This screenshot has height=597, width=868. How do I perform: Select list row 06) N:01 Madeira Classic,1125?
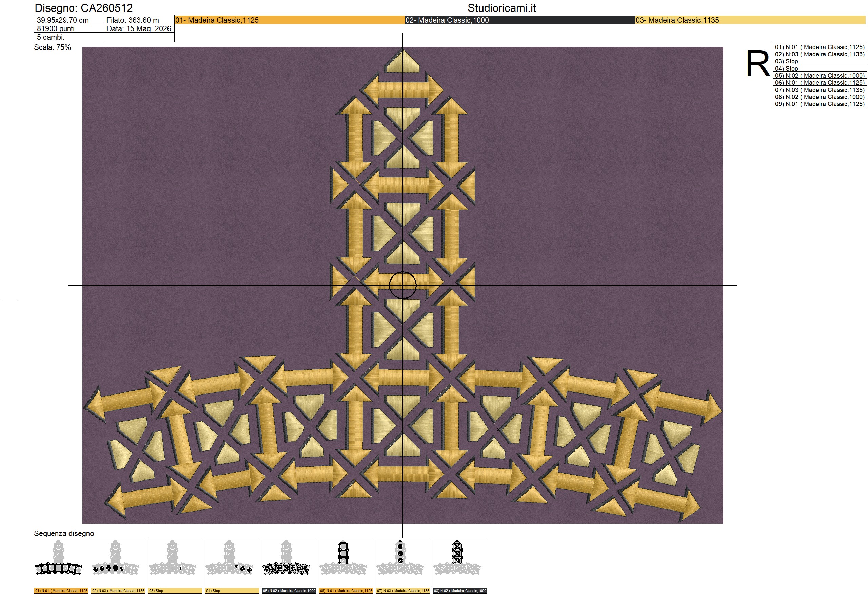point(820,82)
